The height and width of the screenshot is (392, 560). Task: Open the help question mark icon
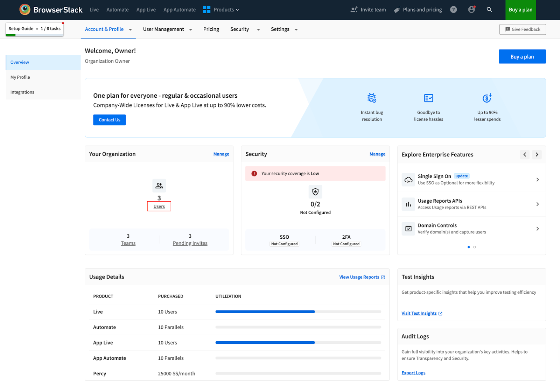click(x=453, y=10)
